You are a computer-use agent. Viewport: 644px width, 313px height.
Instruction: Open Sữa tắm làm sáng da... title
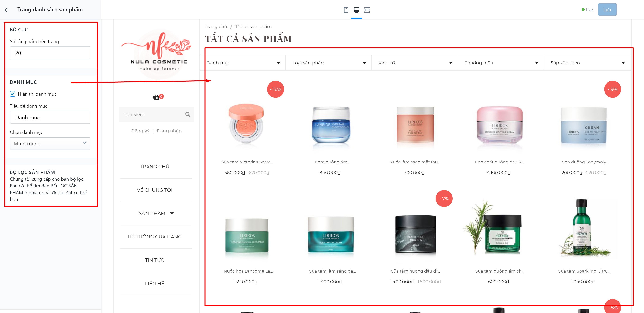click(332, 271)
